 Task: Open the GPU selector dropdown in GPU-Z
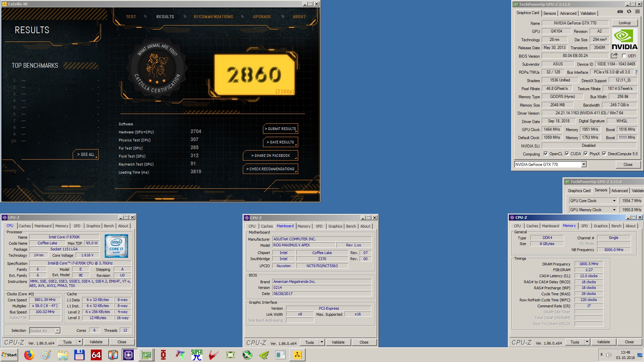point(584,164)
